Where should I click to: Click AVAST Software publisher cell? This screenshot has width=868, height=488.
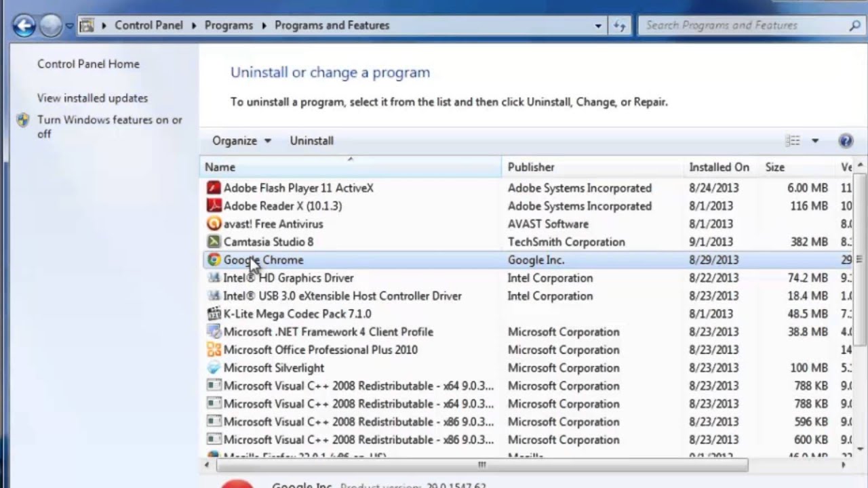pos(548,224)
